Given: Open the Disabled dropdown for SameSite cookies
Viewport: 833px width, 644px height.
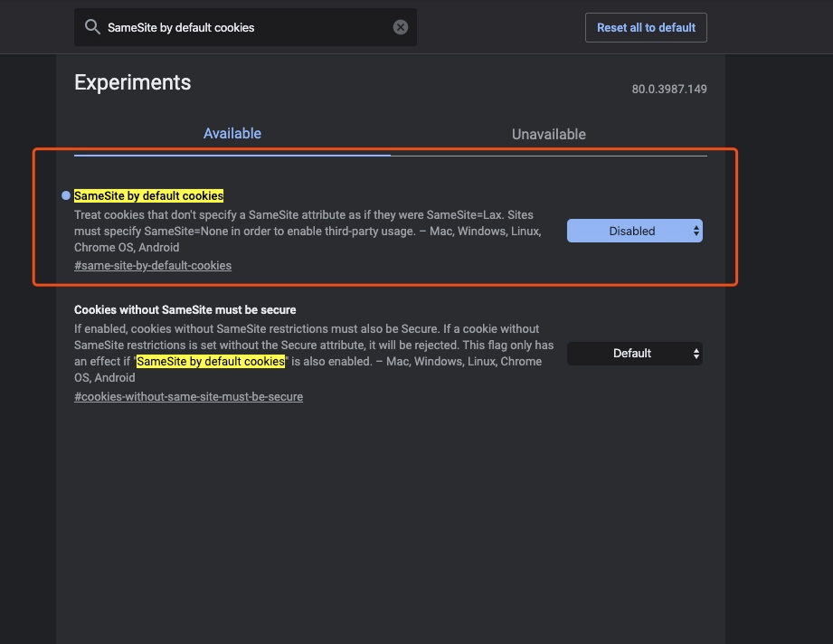Looking at the screenshot, I should (x=635, y=232).
